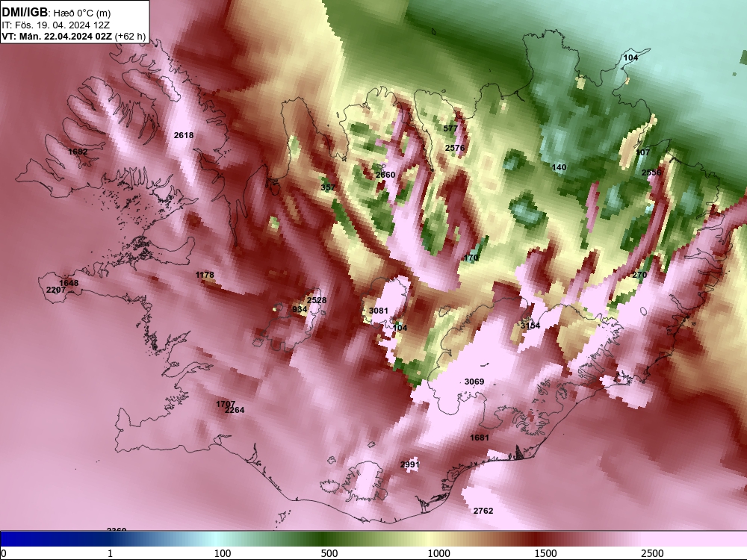Click the map value 2618
The image size is (747, 560).
184,135
